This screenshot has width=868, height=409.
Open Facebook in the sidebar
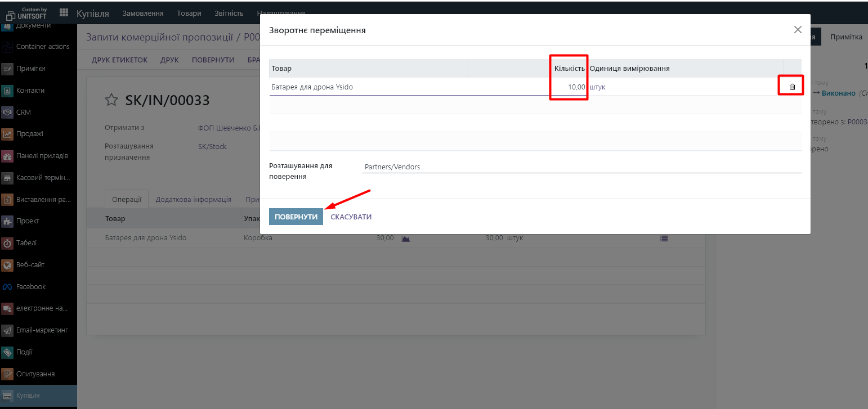coord(31,286)
